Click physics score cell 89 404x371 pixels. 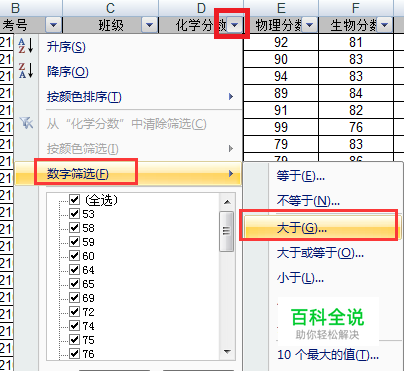[281, 93]
